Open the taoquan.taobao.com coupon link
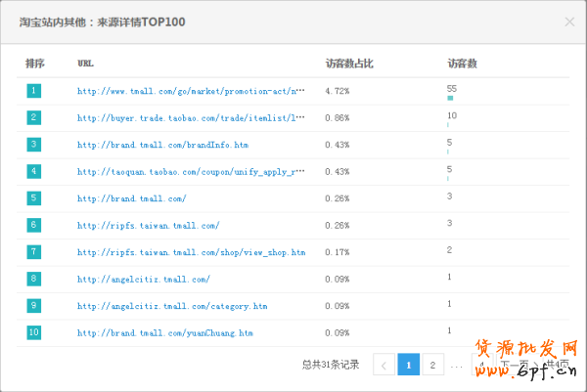Image resolution: width=587 pixels, height=392 pixels. coord(191,171)
